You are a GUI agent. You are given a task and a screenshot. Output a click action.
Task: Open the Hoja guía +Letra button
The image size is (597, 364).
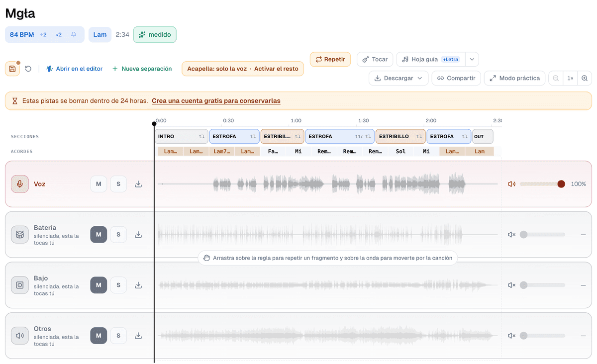point(431,59)
